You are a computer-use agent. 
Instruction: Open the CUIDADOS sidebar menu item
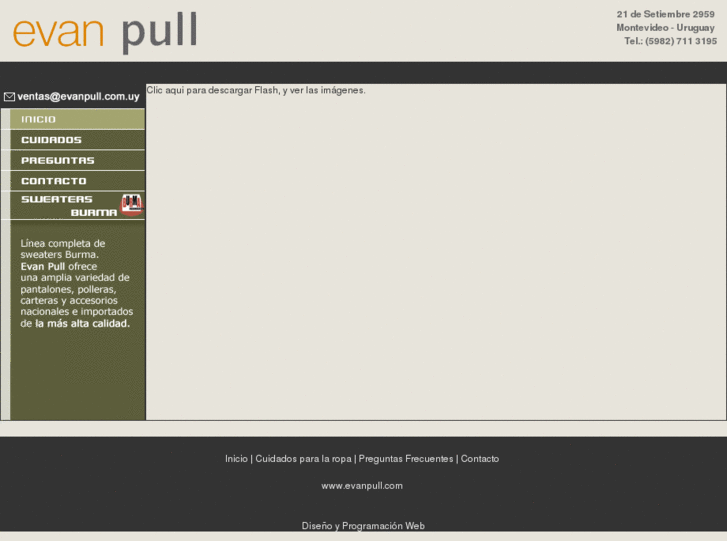point(77,140)
